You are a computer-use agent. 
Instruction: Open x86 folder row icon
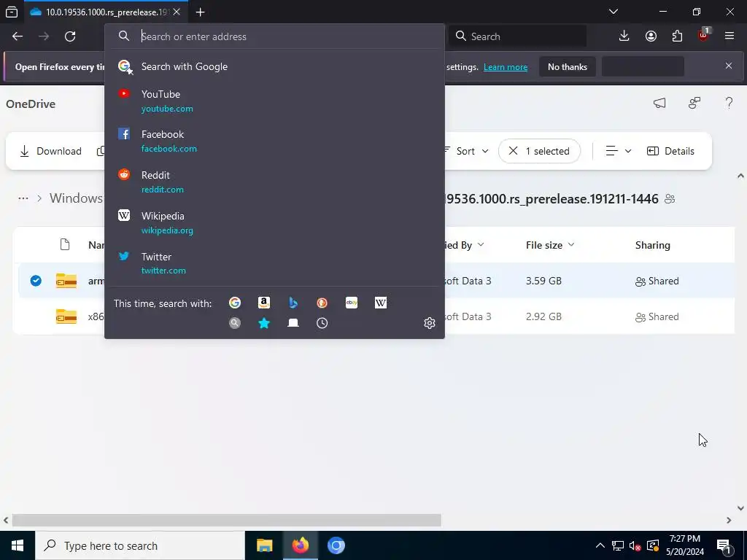66,316
